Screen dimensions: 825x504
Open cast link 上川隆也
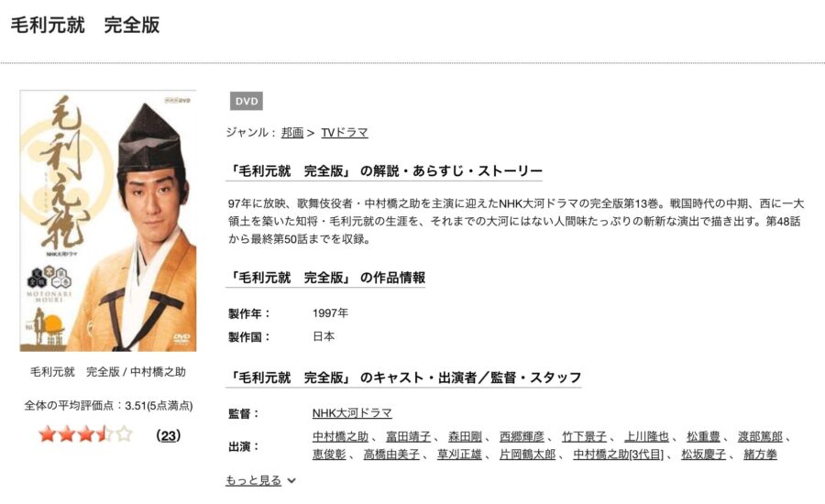(646, 437)
